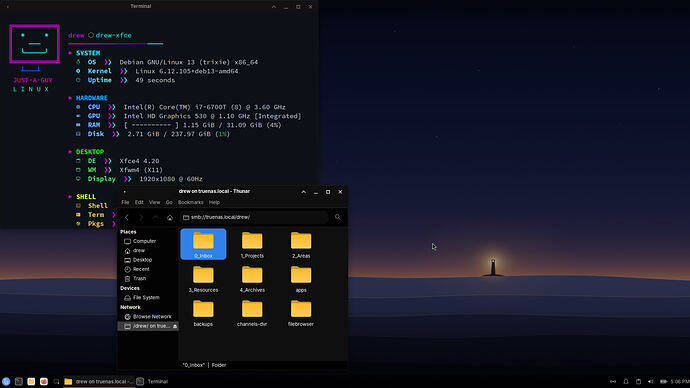The width and height of the screenshot is (690, 388).
Task: Switch to Terminal taskbar button
Action: click(x=153, y=381)
